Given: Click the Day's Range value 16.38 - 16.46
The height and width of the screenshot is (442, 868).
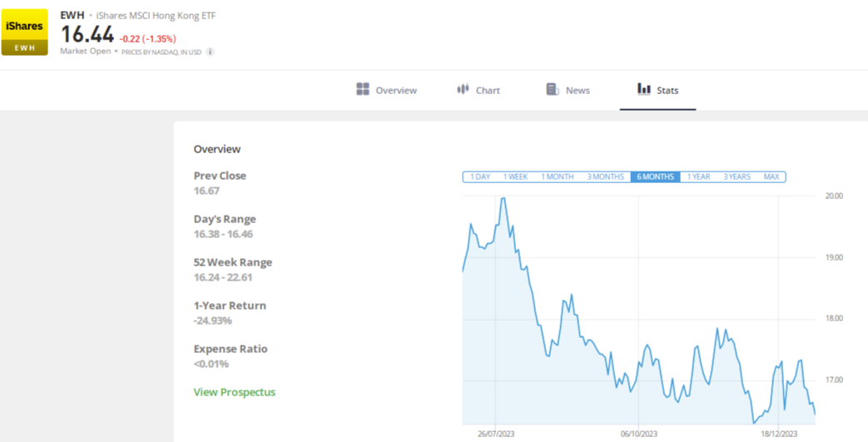Looking at the screenshot, I should pyautogui.click(x=223, y=234).
